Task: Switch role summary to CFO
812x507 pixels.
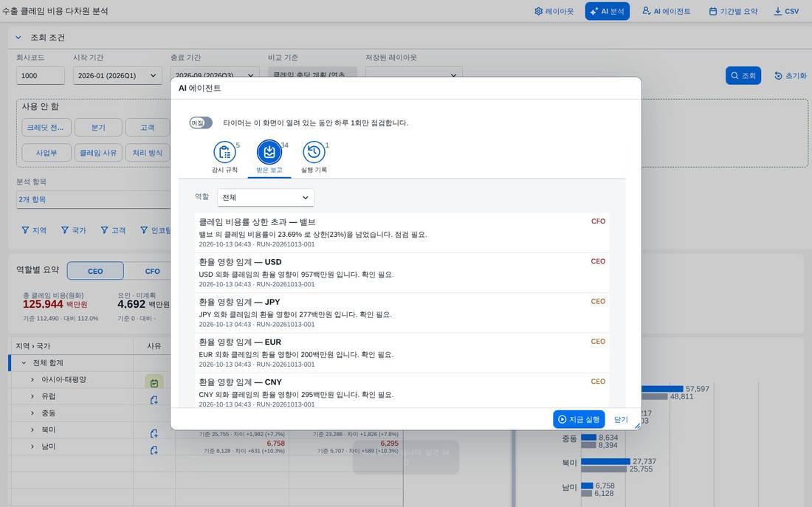Action: click(152, 271)
